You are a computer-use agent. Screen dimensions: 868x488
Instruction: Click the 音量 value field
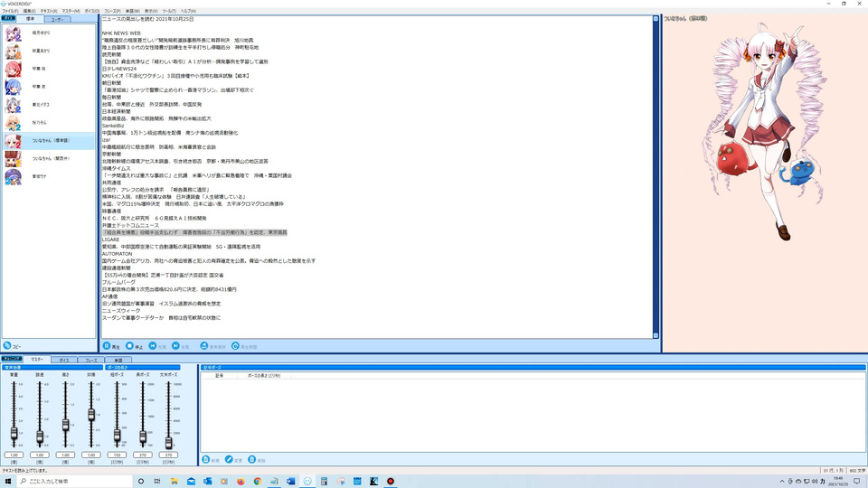tap(14, 455)
